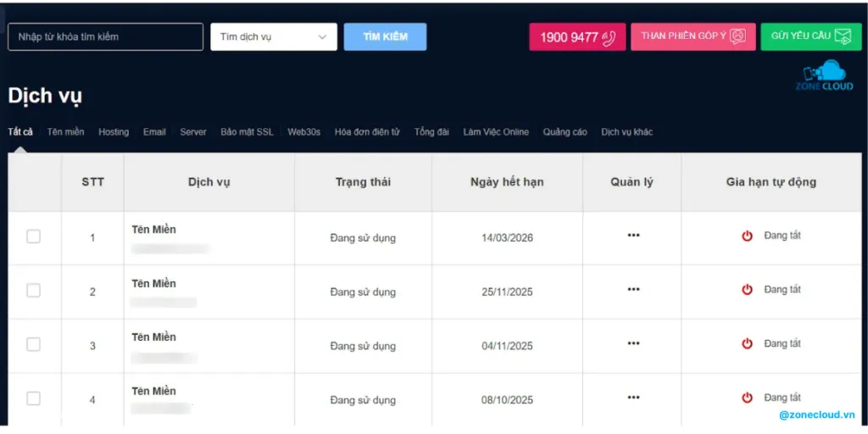Image resolution: width=868 pixels, height=434 pixels.
Task: Click Đang sử dụng status in row 2
Action: pos(363,292)
